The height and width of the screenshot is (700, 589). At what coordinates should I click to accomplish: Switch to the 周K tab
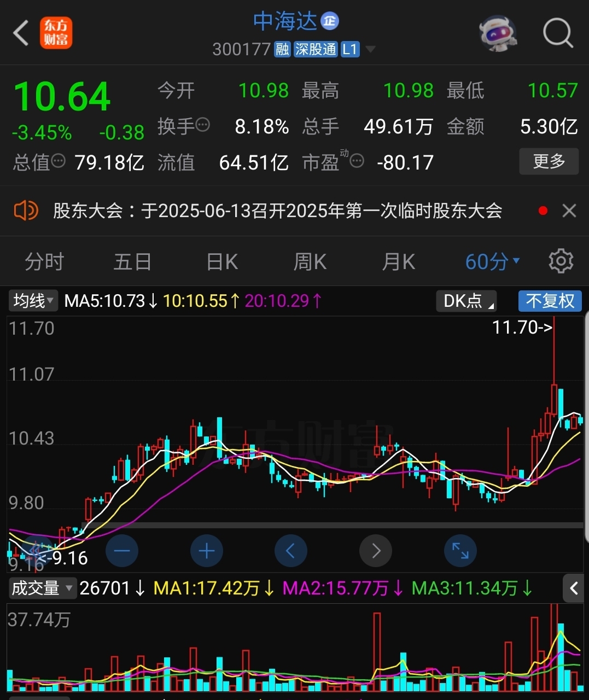(310, 262)
